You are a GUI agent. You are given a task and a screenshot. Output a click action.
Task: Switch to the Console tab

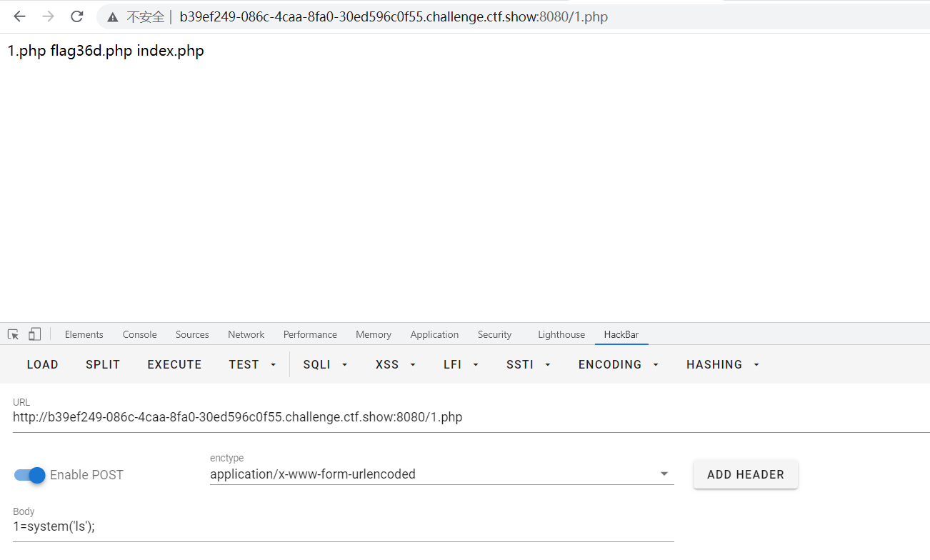[x=139, y=334]
